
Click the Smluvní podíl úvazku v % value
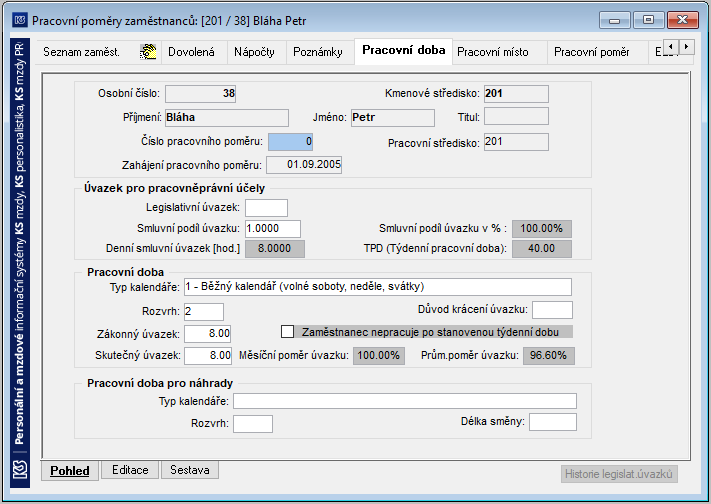(x=542, y=229)
